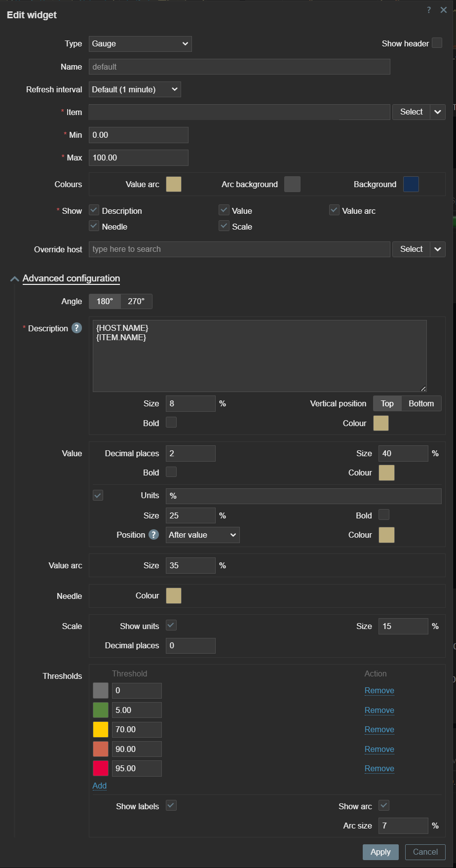Screen dimensions: 456x868
Task: Toggle the Show labels checkbox
Action: tap(171, 806)
